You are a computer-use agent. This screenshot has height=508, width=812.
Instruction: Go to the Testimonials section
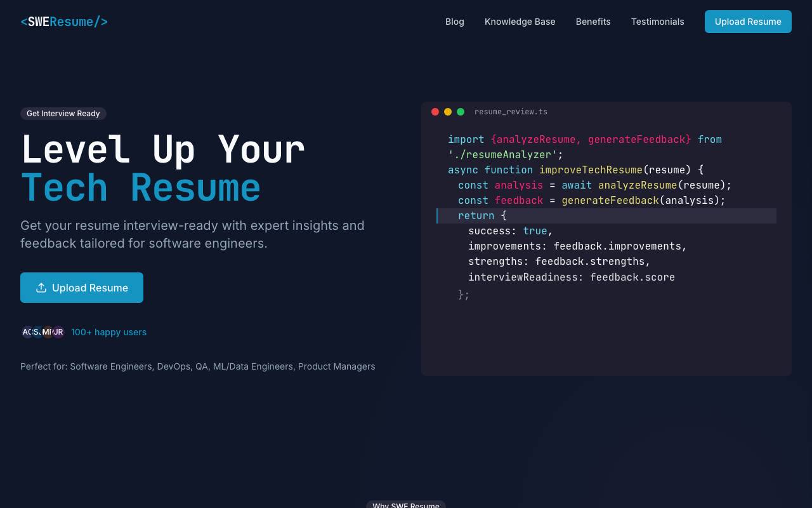(658, 22)
